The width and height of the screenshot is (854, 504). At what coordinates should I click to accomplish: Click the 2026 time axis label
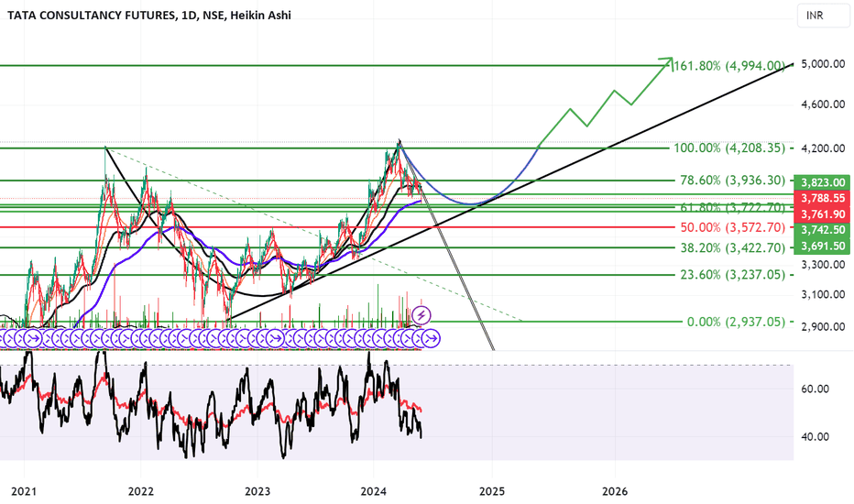(615, 491)
